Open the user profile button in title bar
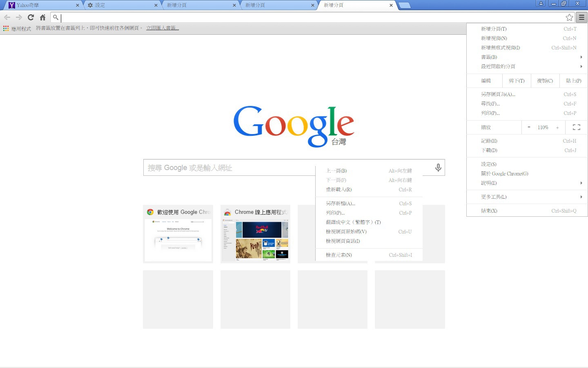Image resolution: width=588 pixels, height=368 pixels. [x=541, y=3]
